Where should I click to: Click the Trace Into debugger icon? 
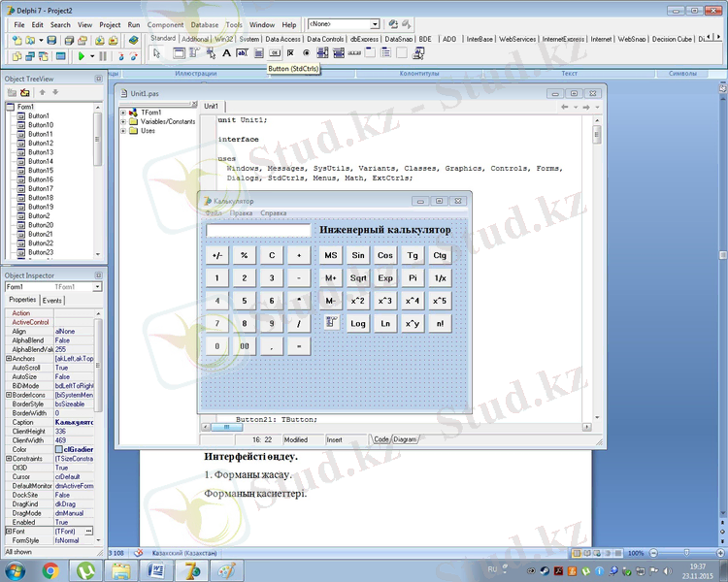click(x=120, y=56)
